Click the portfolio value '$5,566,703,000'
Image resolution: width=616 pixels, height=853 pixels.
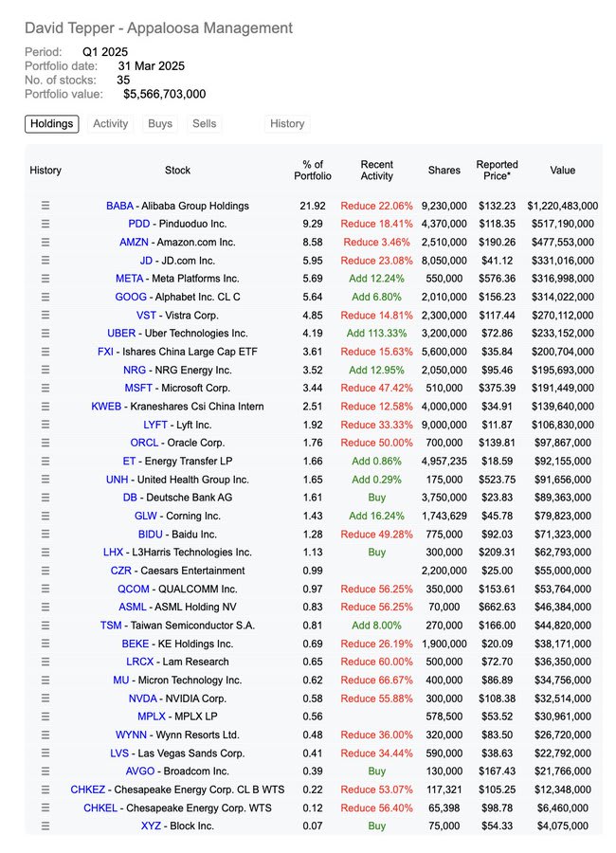(164, 94)
